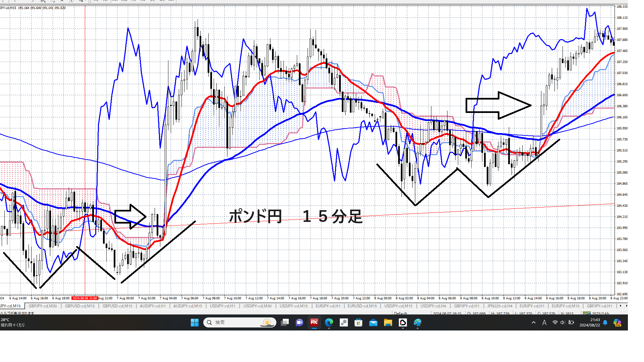
Task: Switch to the EURUSD-cd,M15 chart tab
Action: (362, 306)
